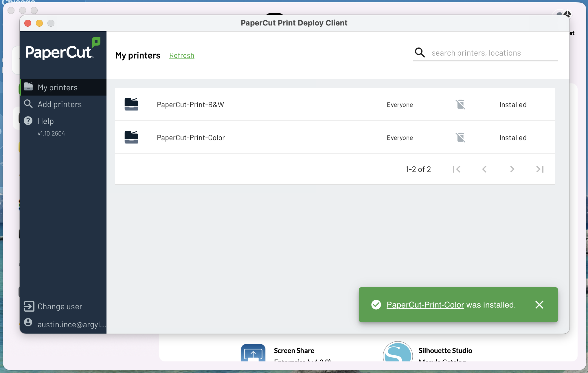Screen dimensions: 588x373
Task: Click the PaperCut-Print-B&W printer icon
Action: [x=131, y=105]
